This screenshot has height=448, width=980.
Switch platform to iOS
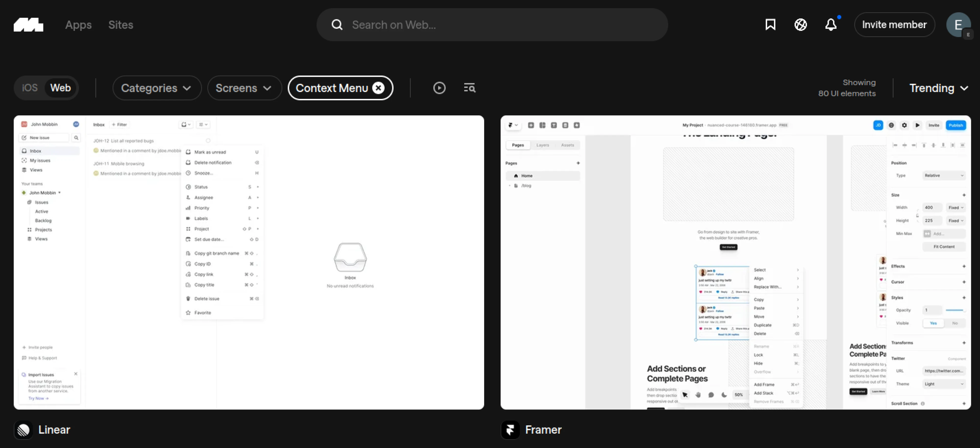click(x=30, y=88)
